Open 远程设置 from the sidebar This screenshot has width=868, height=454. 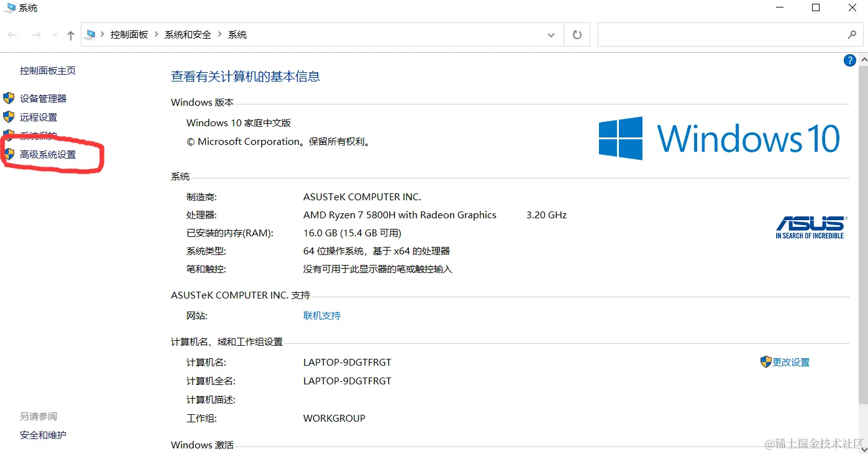[39, 116]
